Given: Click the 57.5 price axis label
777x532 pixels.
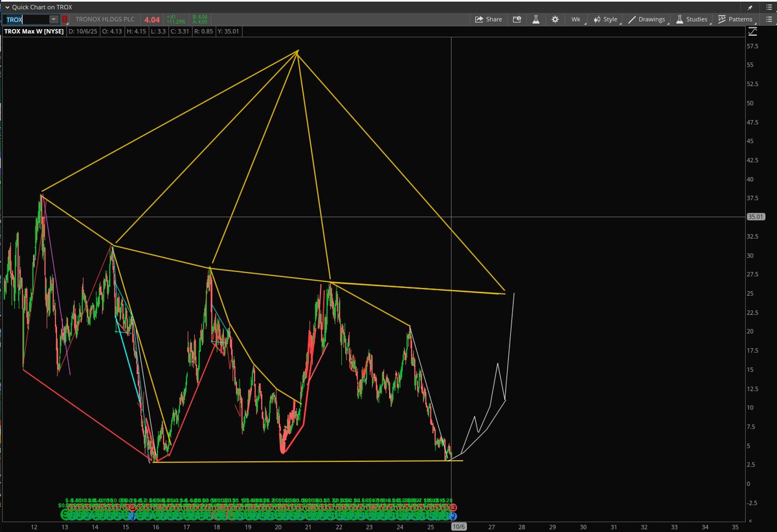Looking at the screenshot, I should pos(753,47).
